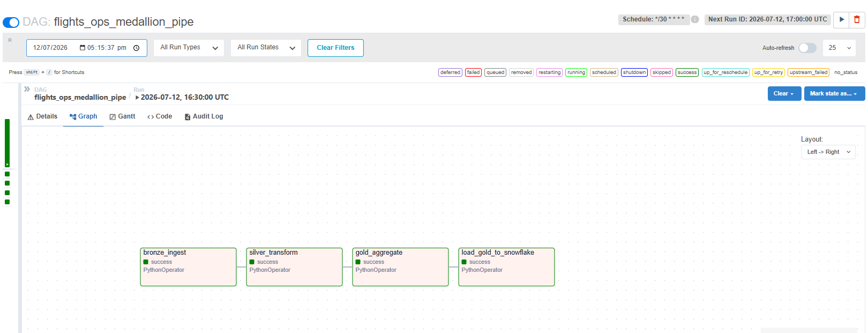The image size is (868, 333).
Task: Switch to Gantt tab
Action: [x=123, y=116]
